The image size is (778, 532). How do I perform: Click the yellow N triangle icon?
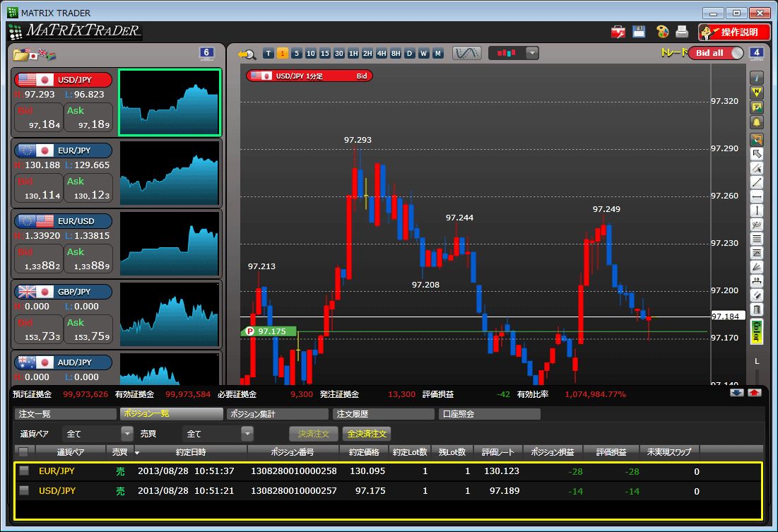point(756,93)
